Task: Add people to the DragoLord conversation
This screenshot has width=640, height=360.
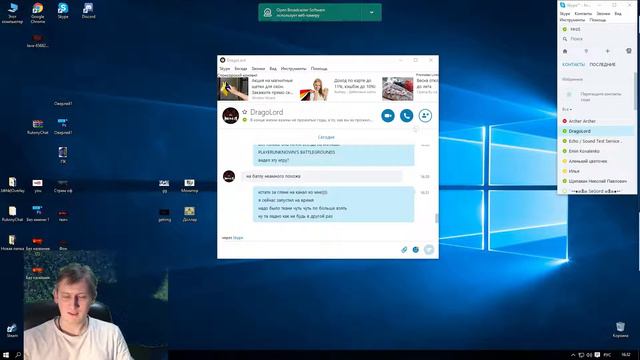Action: tap(425, 116)
